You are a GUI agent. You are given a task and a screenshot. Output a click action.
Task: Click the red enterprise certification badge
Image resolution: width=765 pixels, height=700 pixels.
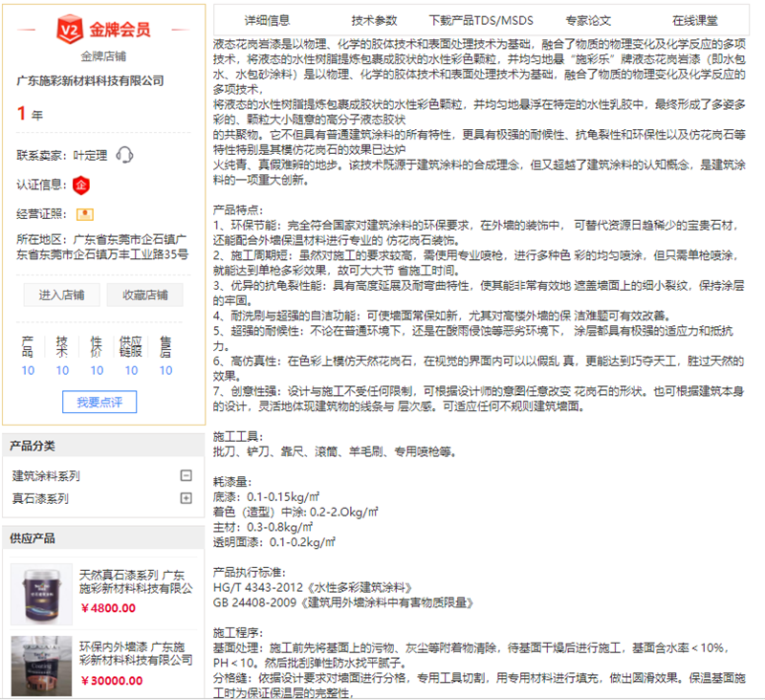click(81, 185)
